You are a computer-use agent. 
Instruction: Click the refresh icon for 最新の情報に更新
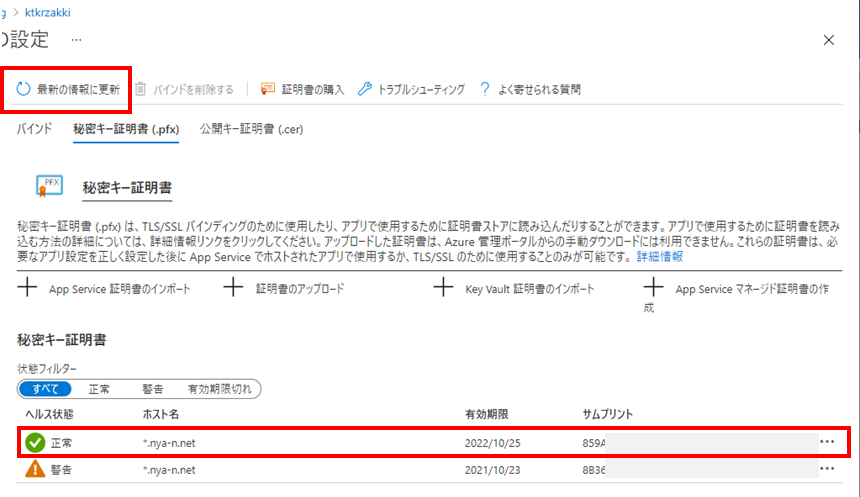point(23,89)
